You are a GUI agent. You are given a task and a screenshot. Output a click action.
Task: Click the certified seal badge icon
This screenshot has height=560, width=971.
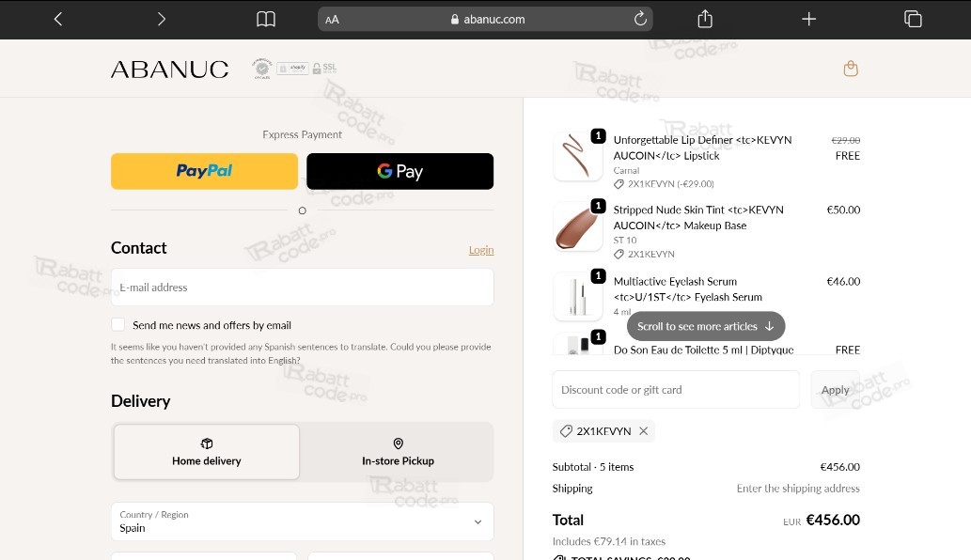(262, 68)
